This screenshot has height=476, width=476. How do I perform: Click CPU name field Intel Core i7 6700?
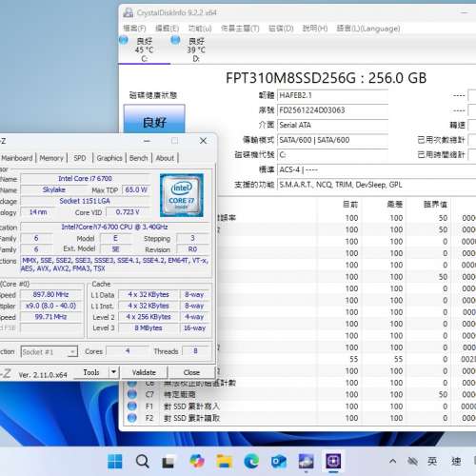point(85,179)
